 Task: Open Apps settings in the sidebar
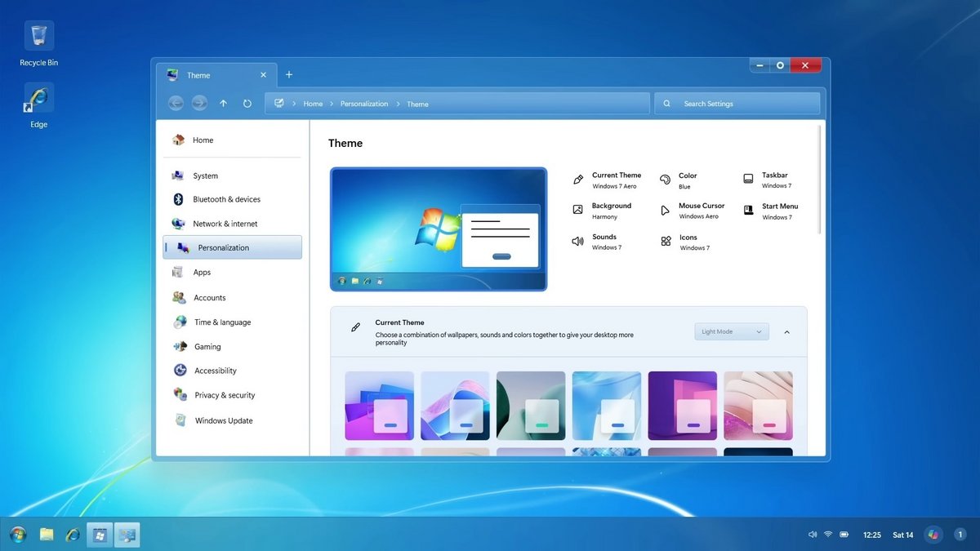coord(232,273)
